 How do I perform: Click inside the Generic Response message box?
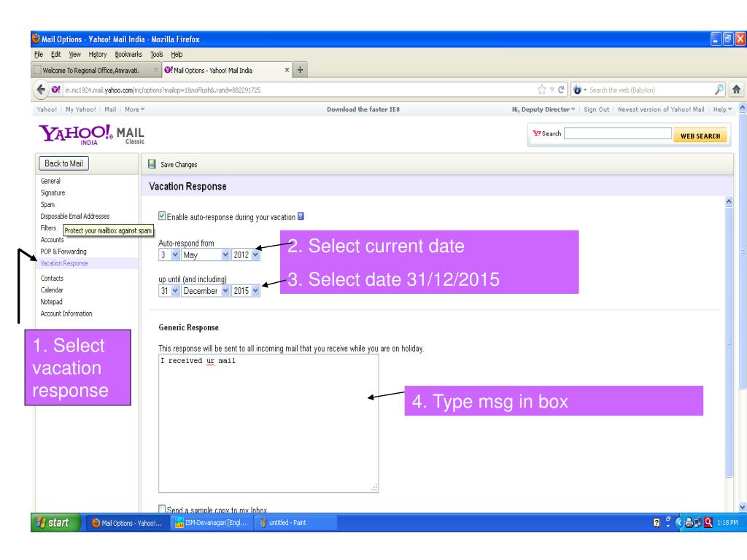[x=268, y=423]
